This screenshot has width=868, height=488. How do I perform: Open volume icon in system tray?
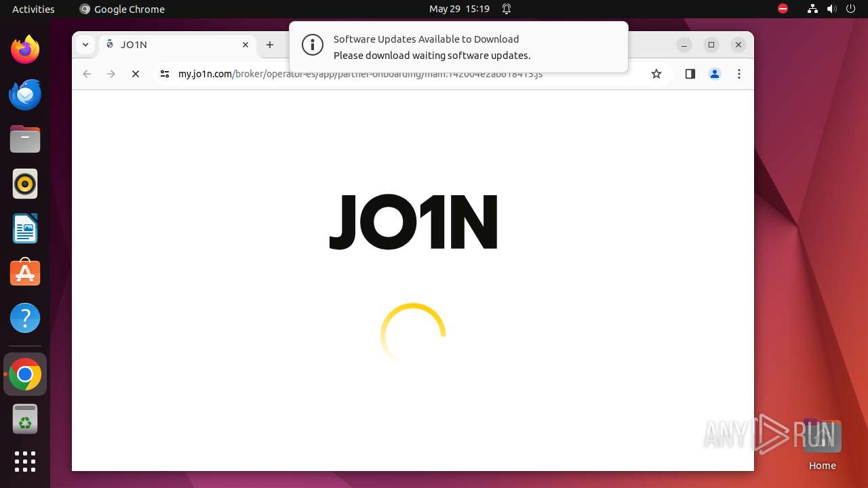[x=831, y=9]
